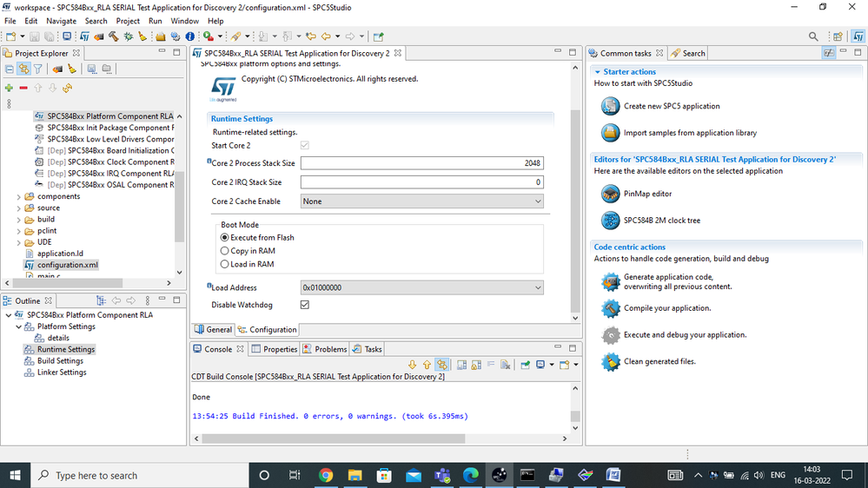Click the Back navigation arrow in toolbar
868x488 pixels.
pyautogui.click(x=326, y=36)
